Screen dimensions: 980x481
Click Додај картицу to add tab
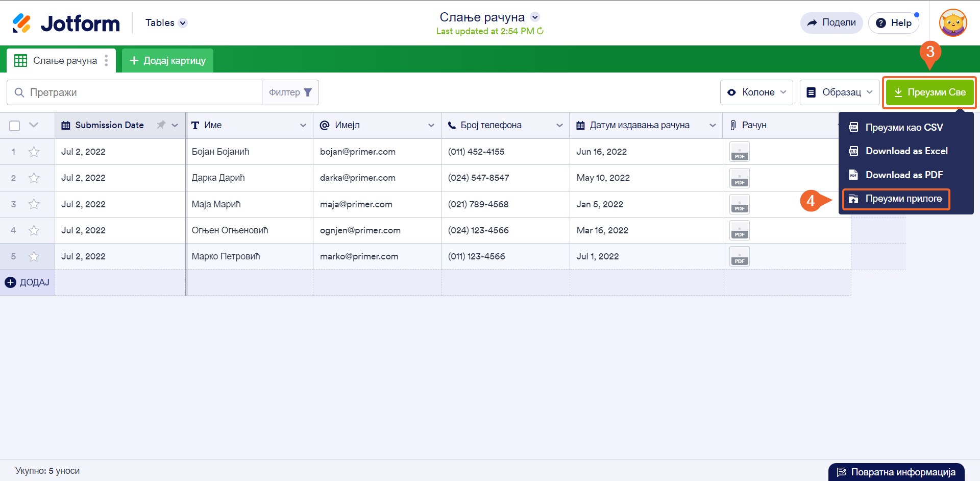[x=167, y=61]
